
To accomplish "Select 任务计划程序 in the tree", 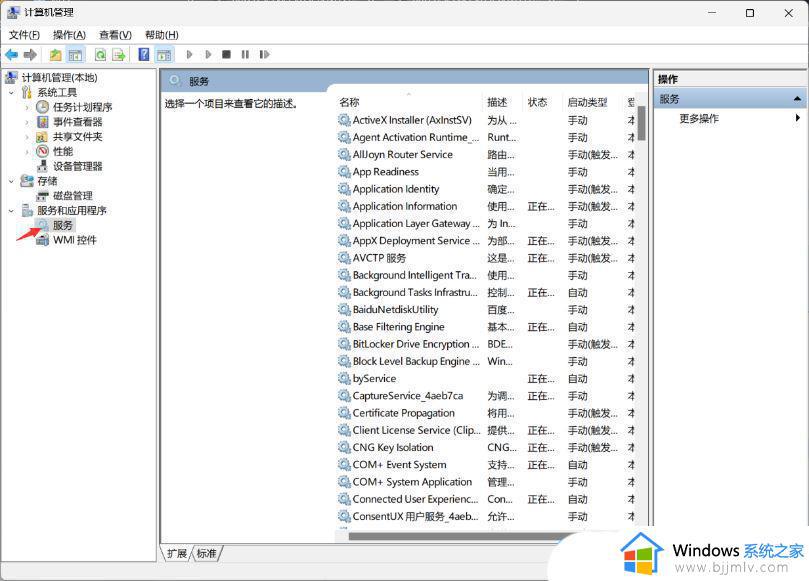I will tap(83, 107).
